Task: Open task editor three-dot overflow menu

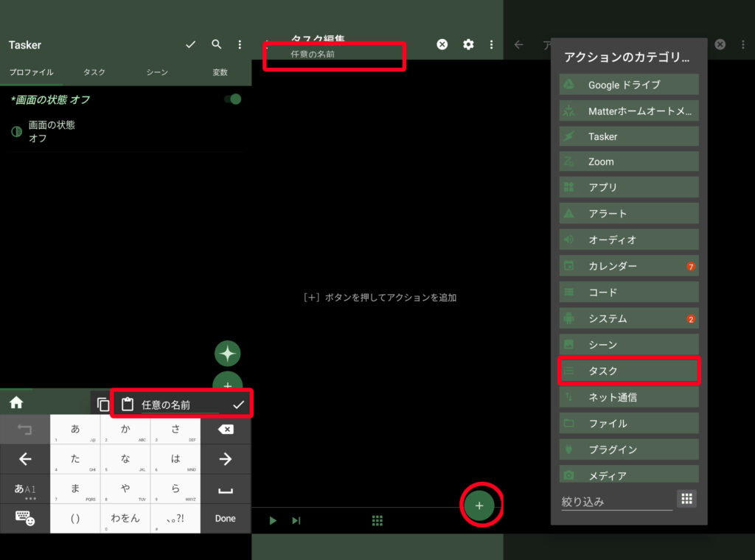Action: [492, 45]
